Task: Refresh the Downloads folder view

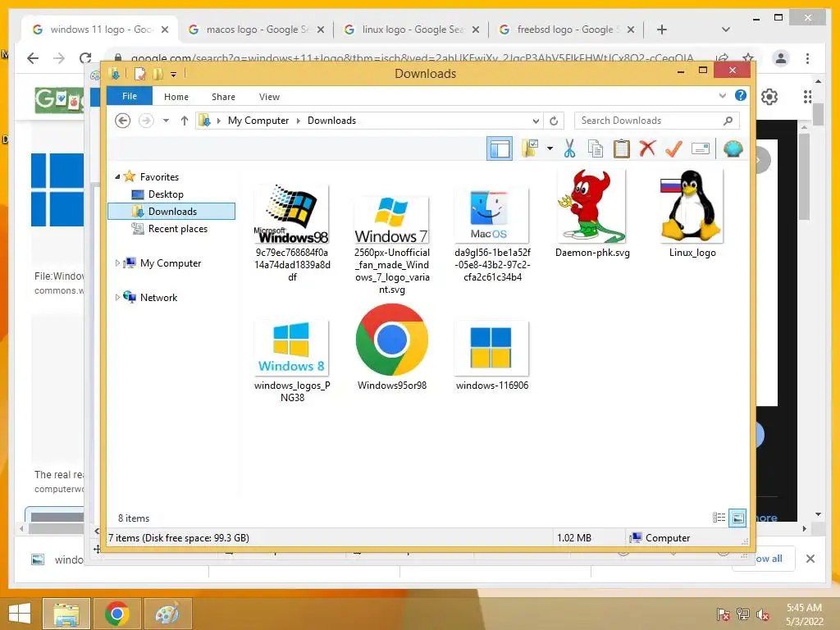Action: point(554,121)
